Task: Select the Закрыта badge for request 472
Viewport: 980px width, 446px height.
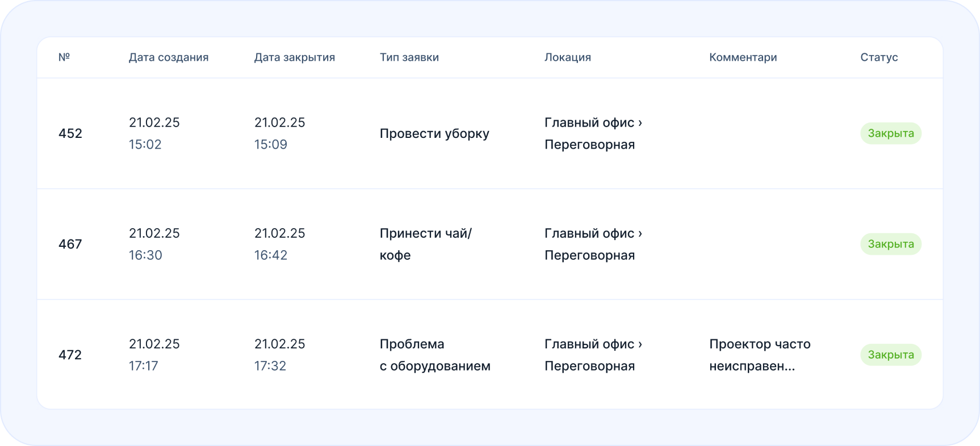Action: point(890,354)
